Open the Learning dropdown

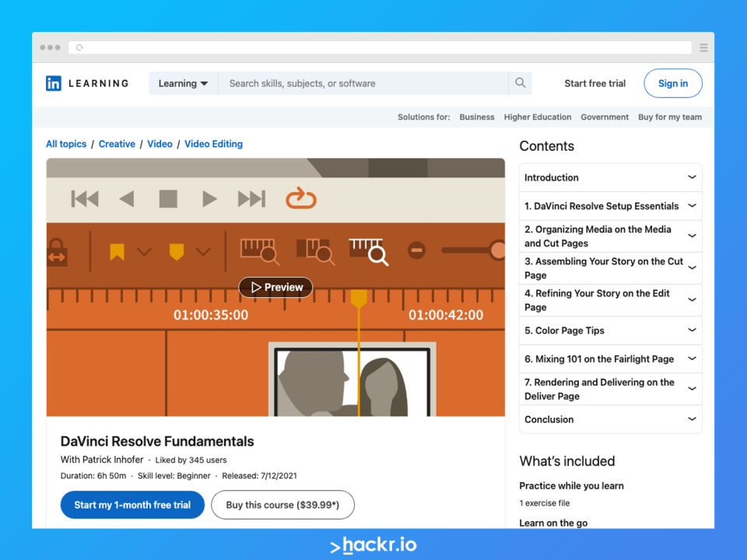(x=184, y=83)
